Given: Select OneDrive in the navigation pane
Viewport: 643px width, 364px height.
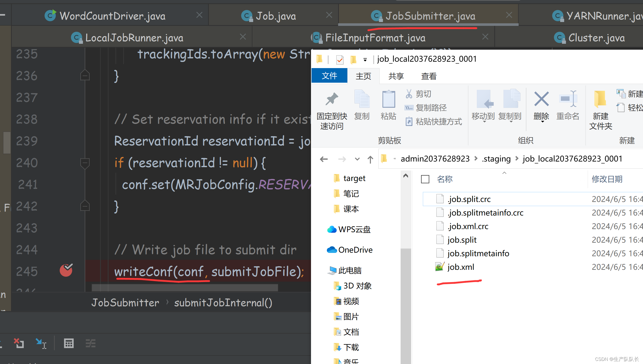Looking at the screenshot, I should click(x=350, y=250).
